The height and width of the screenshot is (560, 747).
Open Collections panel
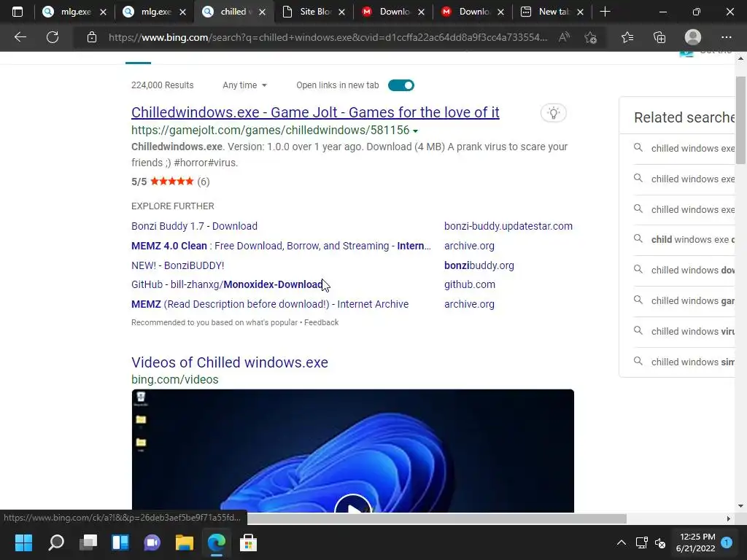click(659, 37)
